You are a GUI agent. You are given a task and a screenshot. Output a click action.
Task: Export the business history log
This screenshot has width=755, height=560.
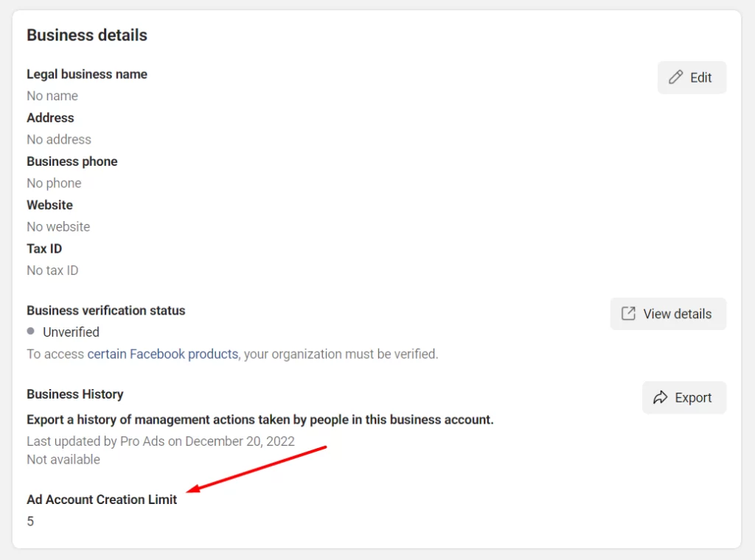click(684, 397)
